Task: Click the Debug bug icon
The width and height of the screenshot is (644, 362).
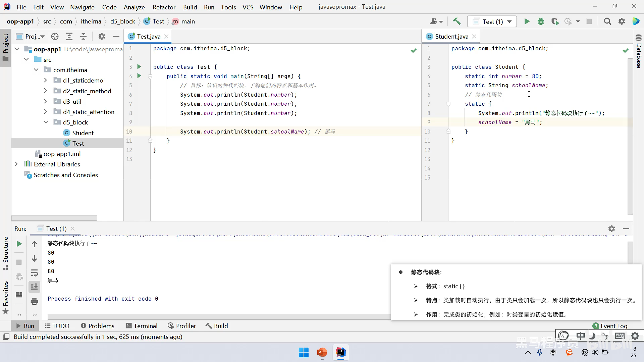Action: [541, 21]
